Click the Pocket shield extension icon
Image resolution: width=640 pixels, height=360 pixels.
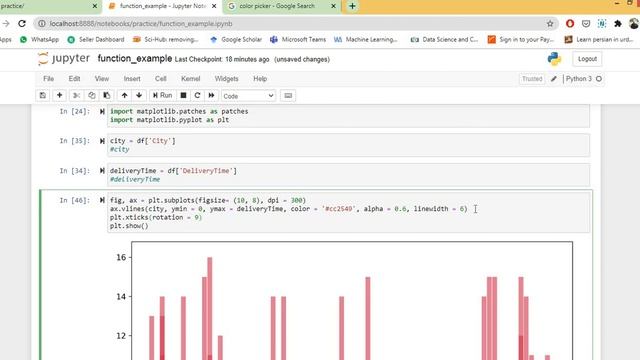pos(586,24)
